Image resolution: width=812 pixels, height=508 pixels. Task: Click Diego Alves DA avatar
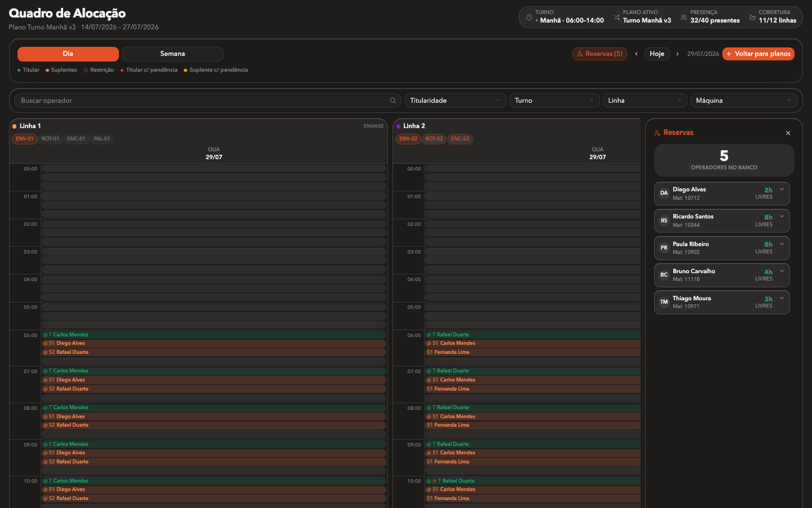[x=664, y=194]
